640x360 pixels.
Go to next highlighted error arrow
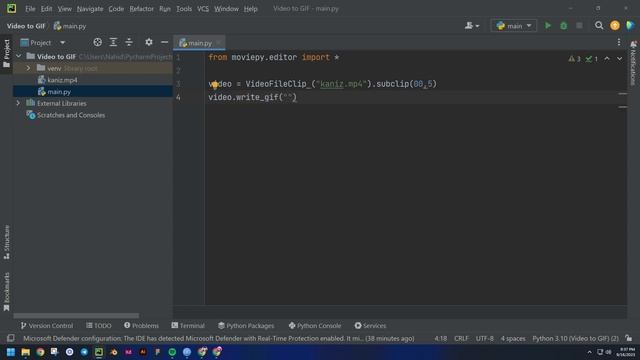620,59
